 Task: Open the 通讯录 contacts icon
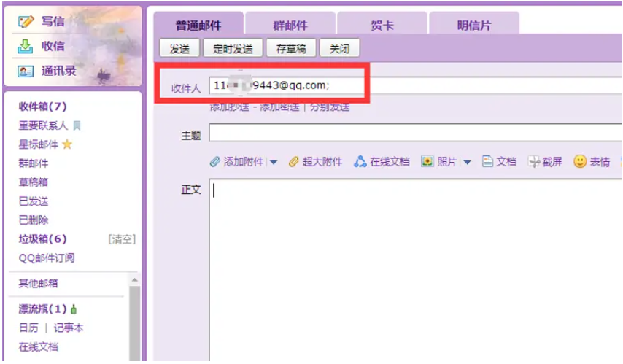pyautogui.click(x=26, y=71)
